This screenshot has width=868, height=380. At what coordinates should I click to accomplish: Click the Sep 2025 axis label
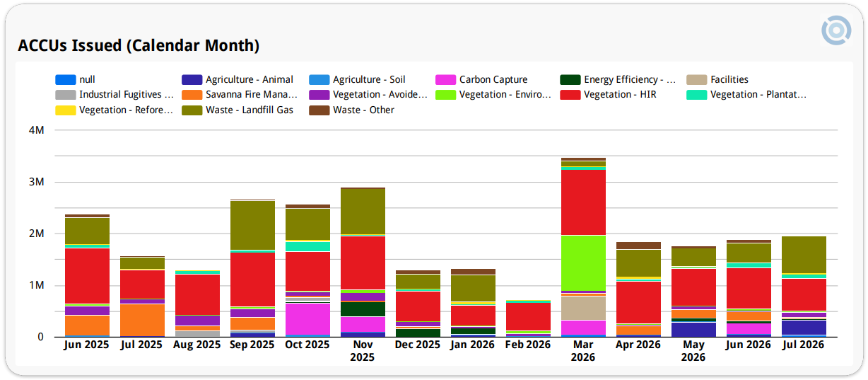click(x=252, y=345)
